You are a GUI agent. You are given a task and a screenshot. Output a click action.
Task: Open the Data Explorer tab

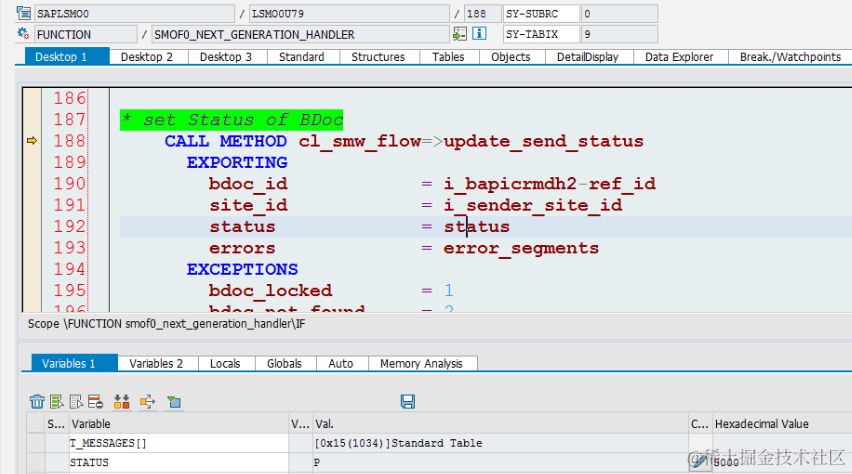[x=679, y=57]
